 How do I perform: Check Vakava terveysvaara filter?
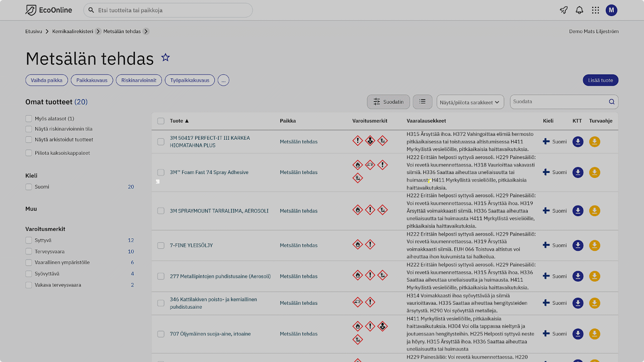[x=29, y=285]
